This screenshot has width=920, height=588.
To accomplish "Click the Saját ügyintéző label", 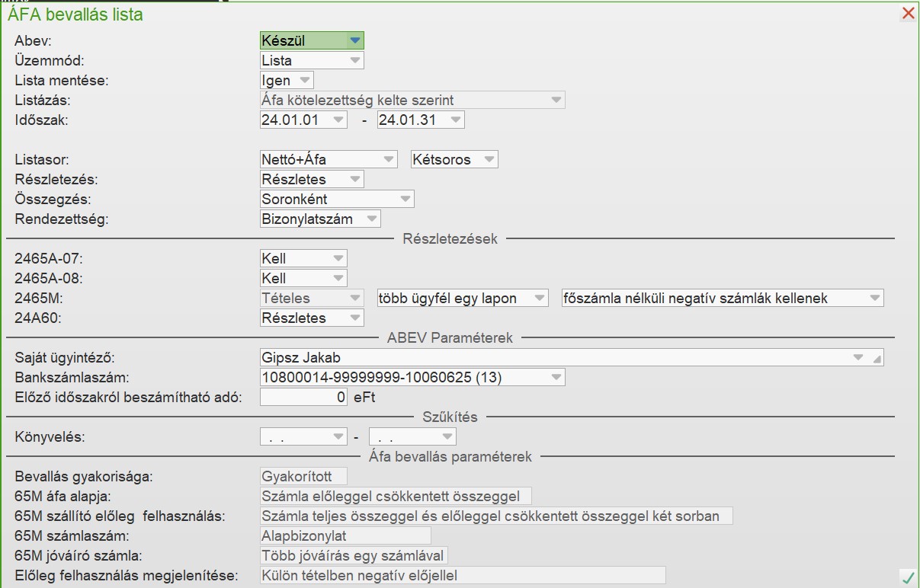I will click(x=63, y=358).
